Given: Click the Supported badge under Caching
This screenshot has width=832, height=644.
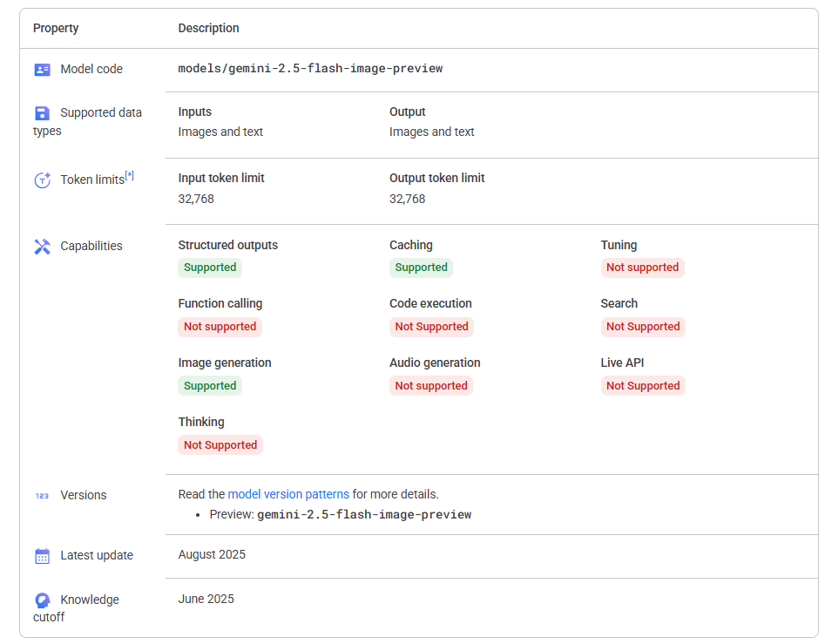Looking at the screenshot, I should pyautogui.click(x=422, y=268).
